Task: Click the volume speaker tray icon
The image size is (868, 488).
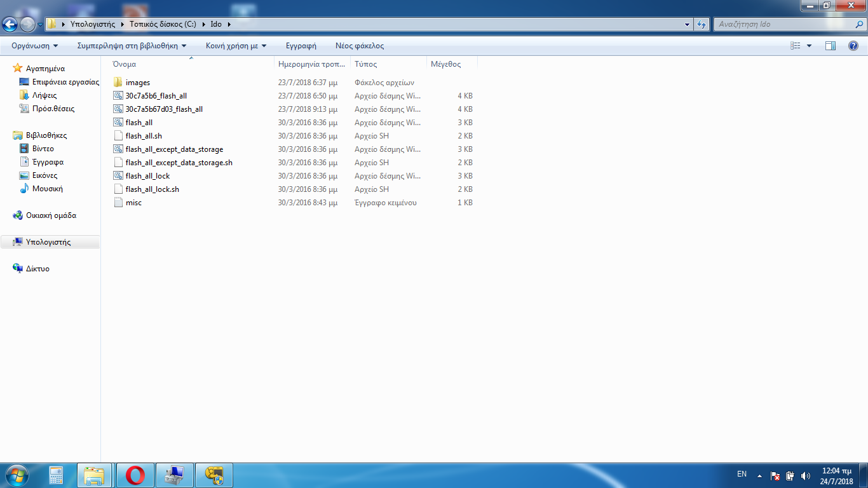Action: (806, 475)
